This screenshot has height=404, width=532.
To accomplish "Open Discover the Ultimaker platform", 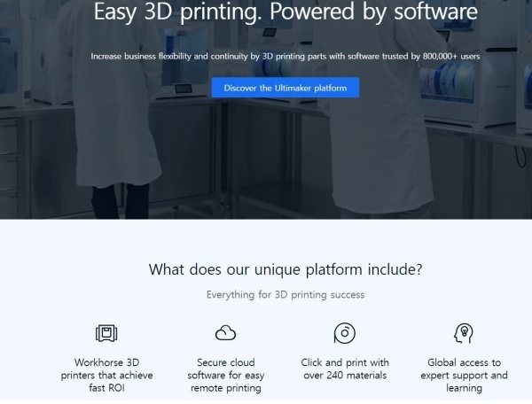I will tap(286, 88).
